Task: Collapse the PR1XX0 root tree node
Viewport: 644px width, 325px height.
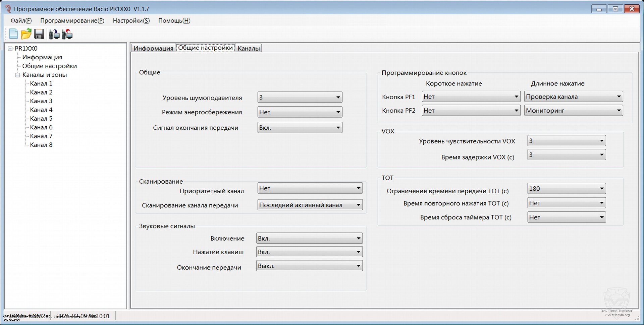Action: point(10,49)
